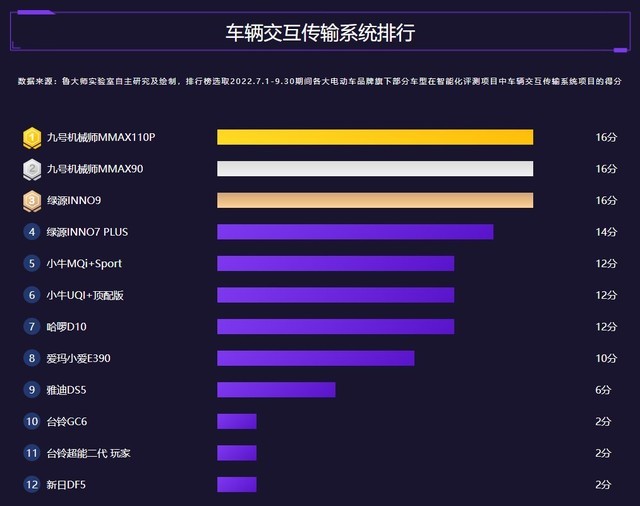The height and width of the screenshot is (506, 640).
Task: Select the rank 12 circle badge
Action: coord(31,485)
